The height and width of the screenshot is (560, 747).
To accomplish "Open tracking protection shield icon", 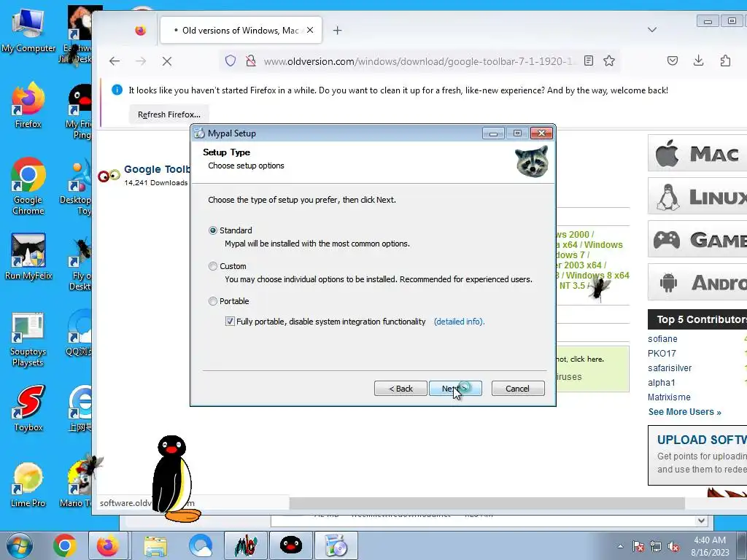I will tap(231, 61).
